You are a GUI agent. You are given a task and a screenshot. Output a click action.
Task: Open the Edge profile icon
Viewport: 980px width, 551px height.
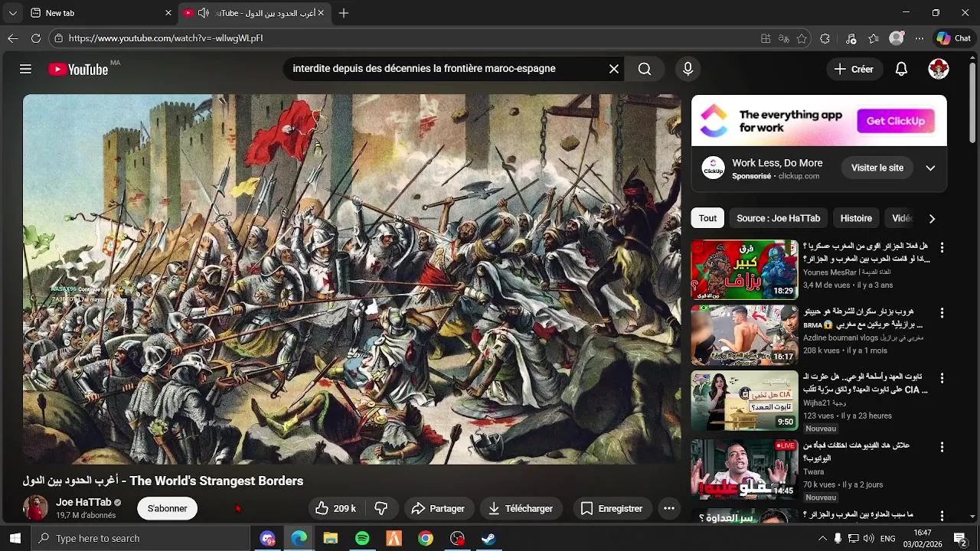pyautogui.click(x=897, y=38)
